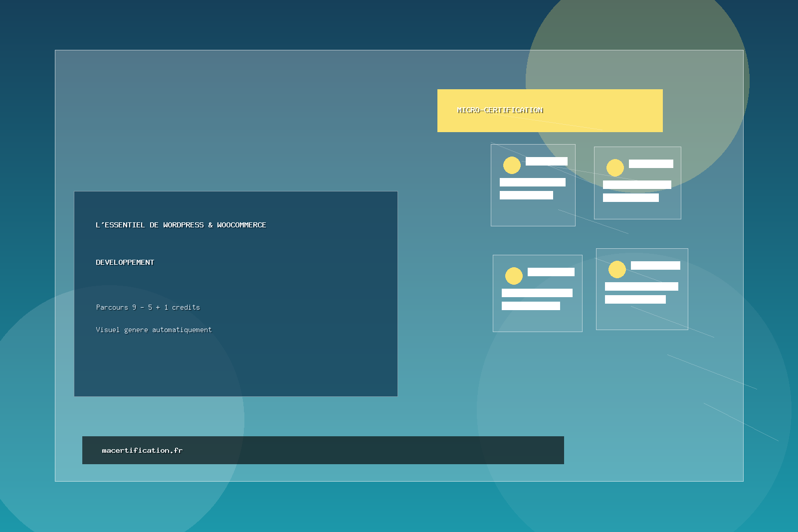
Task: Click the macertification.fr link
Action: (x=142, y=450)
